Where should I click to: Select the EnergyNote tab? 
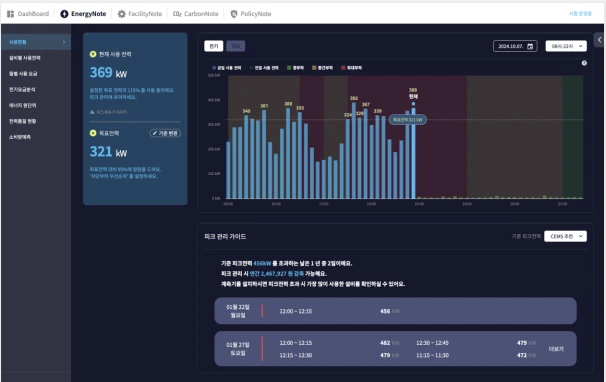pos(83,14)
